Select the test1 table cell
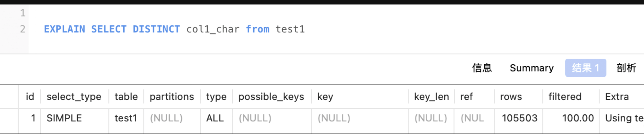Viewport: 644px width, 134px height. tap(126, 118)
